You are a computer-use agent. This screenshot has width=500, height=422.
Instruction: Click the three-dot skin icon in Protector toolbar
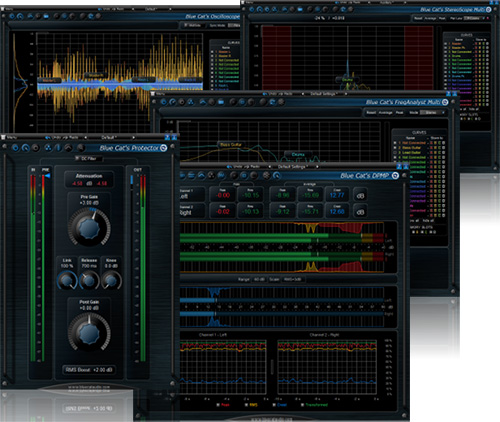(48, 148)
